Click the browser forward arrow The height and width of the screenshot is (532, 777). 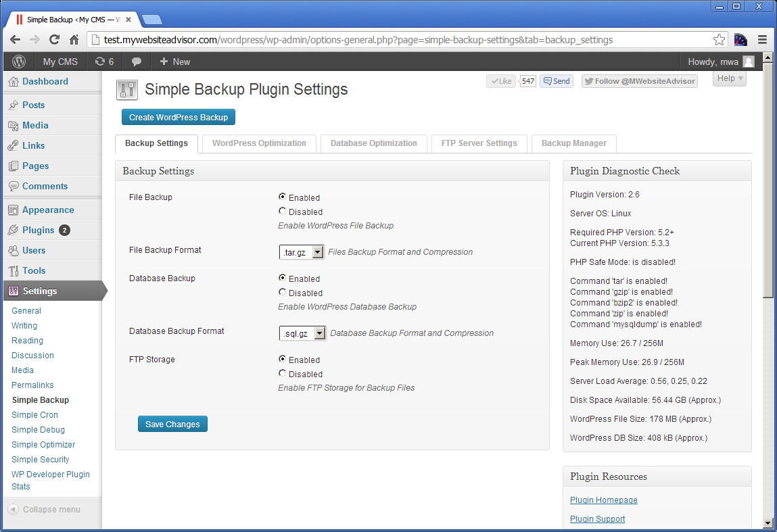(34, 40)
